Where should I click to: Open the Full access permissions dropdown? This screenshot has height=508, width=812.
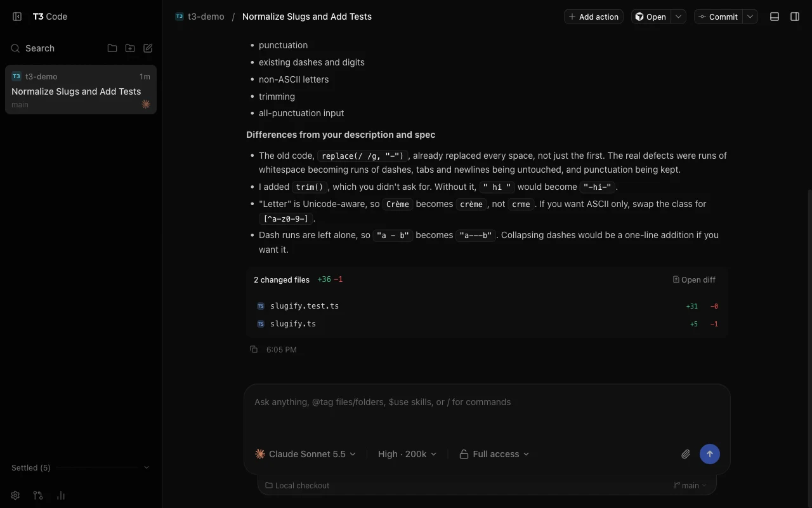[x=495, y=454]
